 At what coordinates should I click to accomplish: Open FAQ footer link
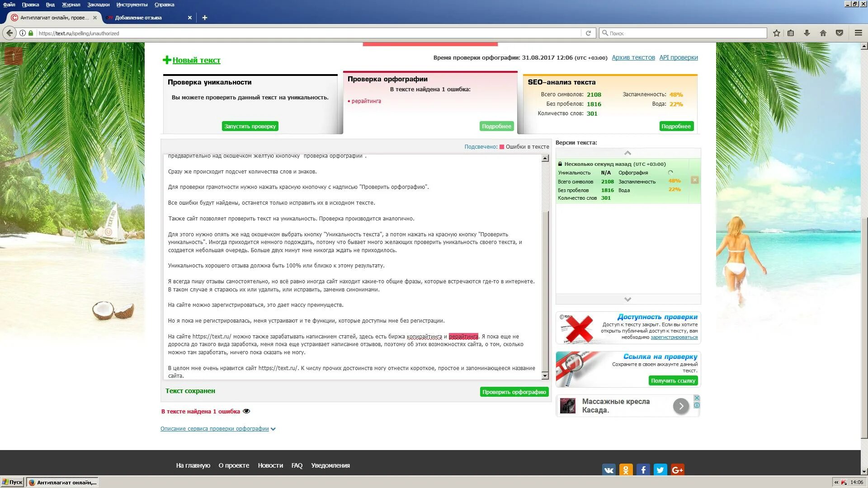click(x=297, y=465)
